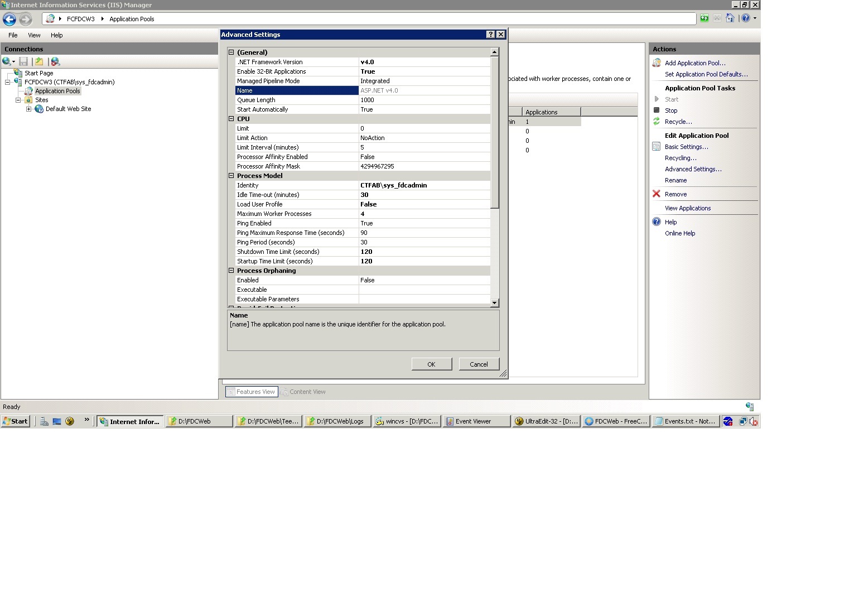The width and height of the screenshot is (859, 616).
Task: Click OK in Advanced Settings dialog
Action: pos(431,364)
